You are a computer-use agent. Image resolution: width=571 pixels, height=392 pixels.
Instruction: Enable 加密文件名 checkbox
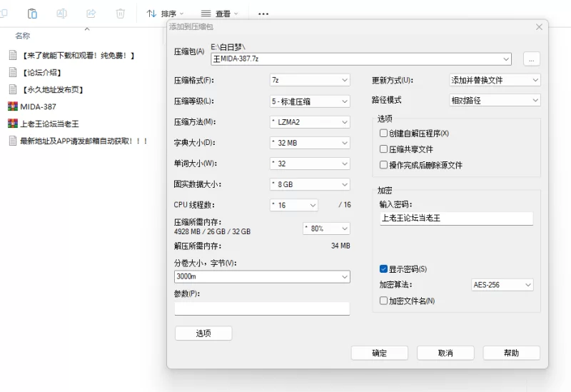383,301
